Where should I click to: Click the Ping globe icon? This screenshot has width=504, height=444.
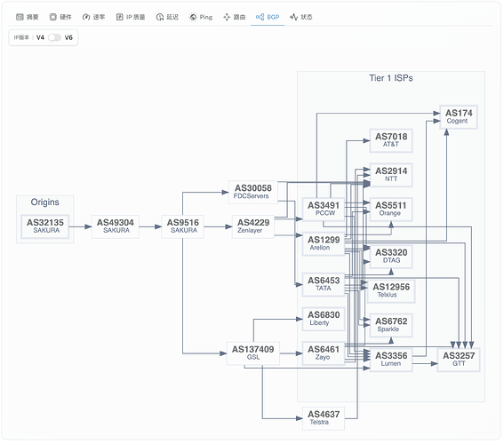pos(193,17)
